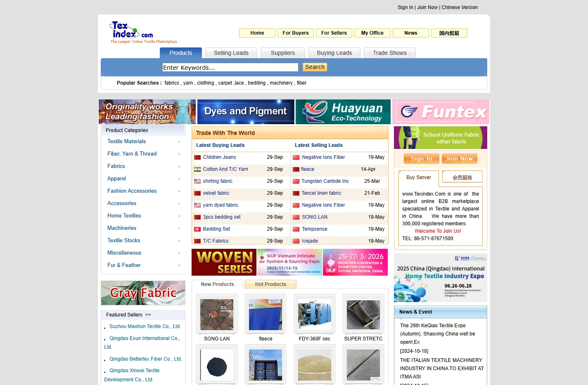Focus the Enter Keywords search field
This screenshot has width=588, height=385.
(230, 67)
